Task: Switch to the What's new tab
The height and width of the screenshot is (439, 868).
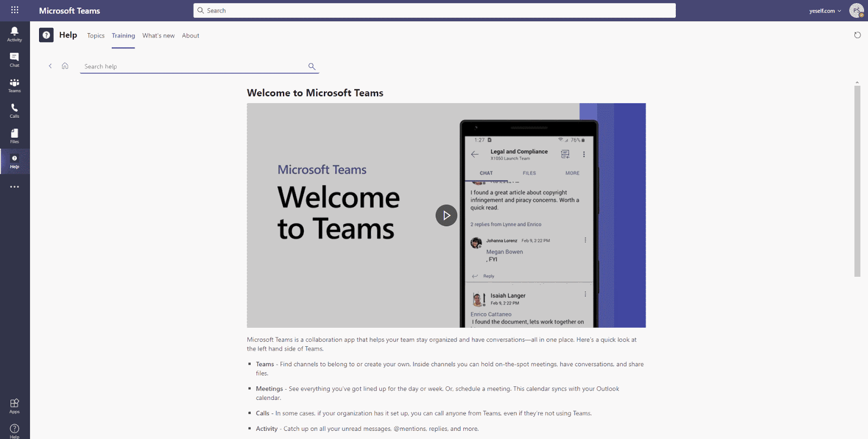Action: click(x=158, y=36)
